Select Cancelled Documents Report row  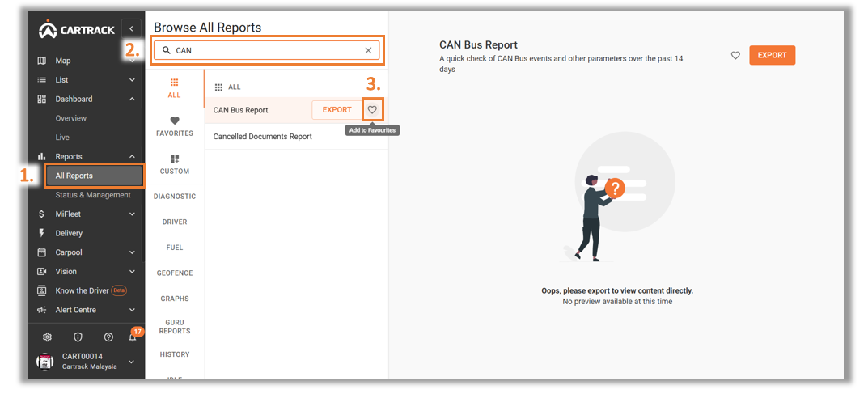point(296,137)
